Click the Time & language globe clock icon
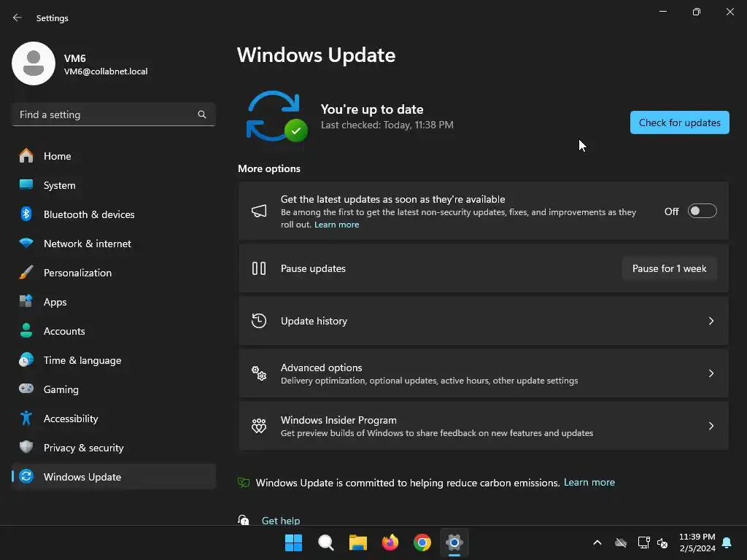The width and height of the screenshot is (747, 560). click(x=26, y=360)
